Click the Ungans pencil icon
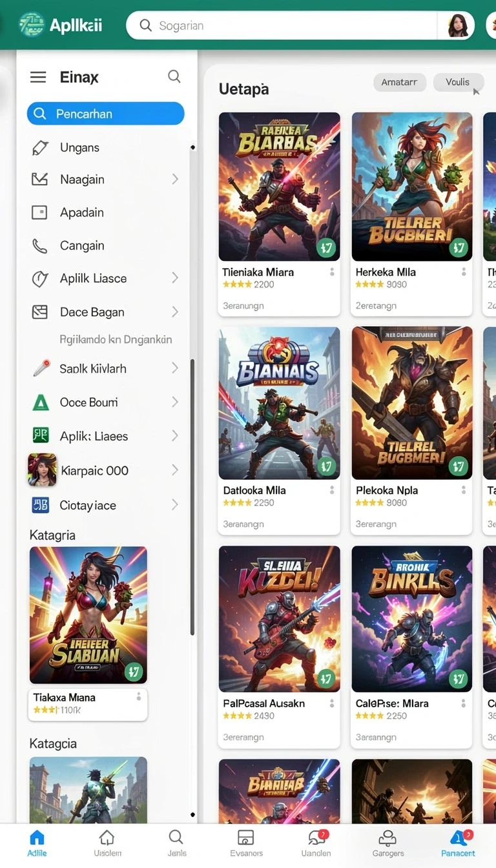 [40, 148]
